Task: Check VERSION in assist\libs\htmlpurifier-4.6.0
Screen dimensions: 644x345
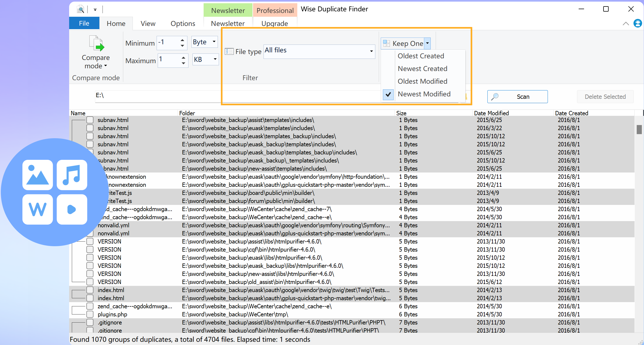Action: point(90,241)
